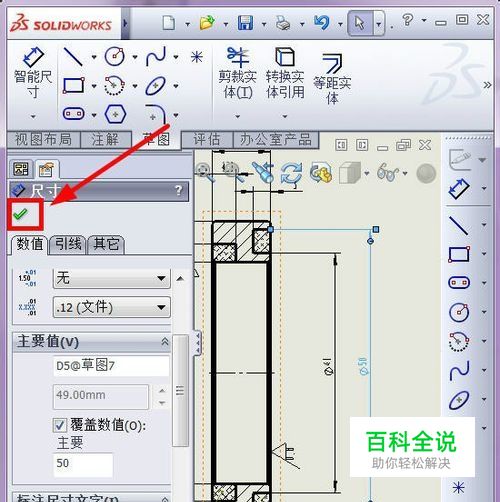
Task: Select the 3-point arc tool in ribbon
Action: (114, 86)
